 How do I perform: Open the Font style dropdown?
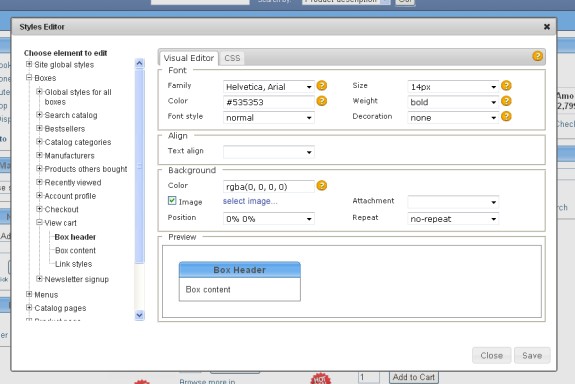[268, 117]
